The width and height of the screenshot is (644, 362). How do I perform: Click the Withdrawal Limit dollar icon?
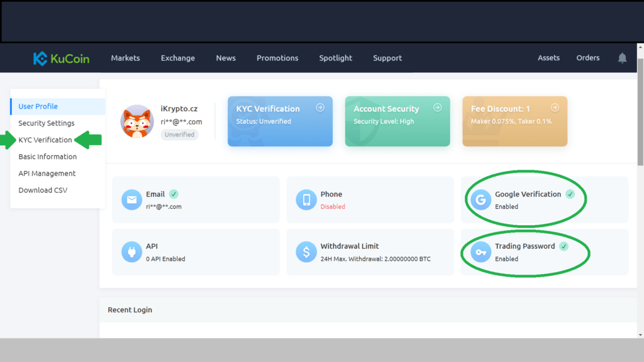tap(306, 251)
